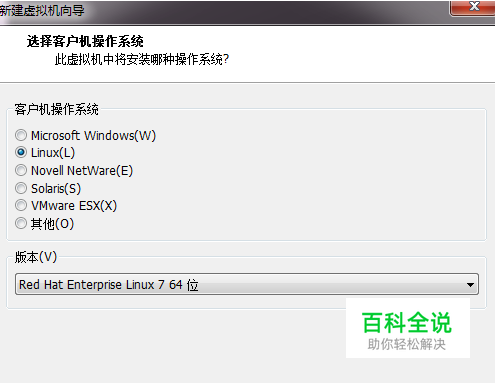This screenshot has height=383, width=495.
Task: Click the Solaris(S) label text
Action: point(56,189)
